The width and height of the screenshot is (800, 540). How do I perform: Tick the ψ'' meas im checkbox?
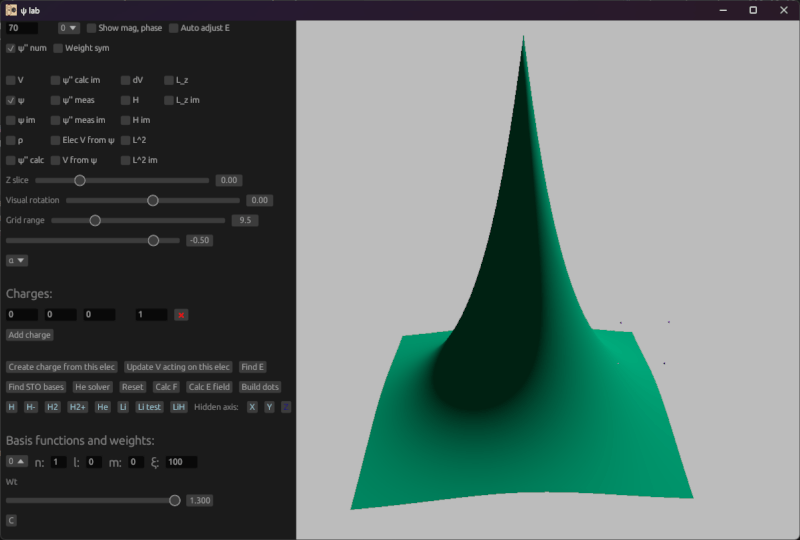56,120
